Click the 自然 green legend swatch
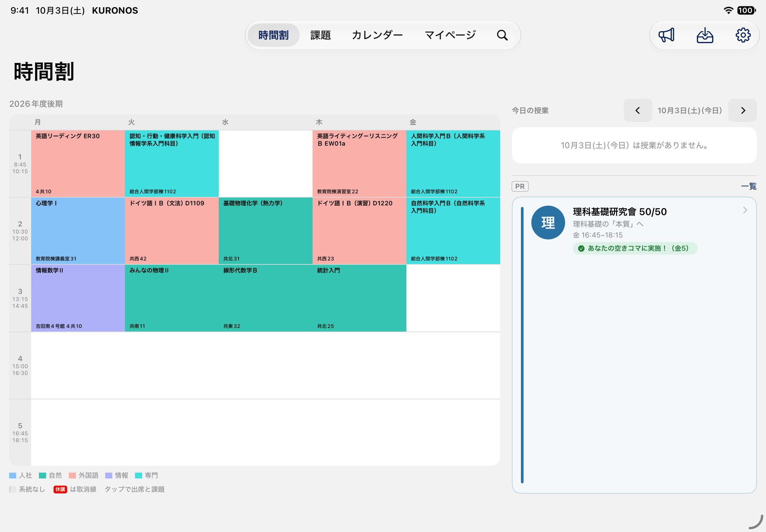 tap(43, 475)
